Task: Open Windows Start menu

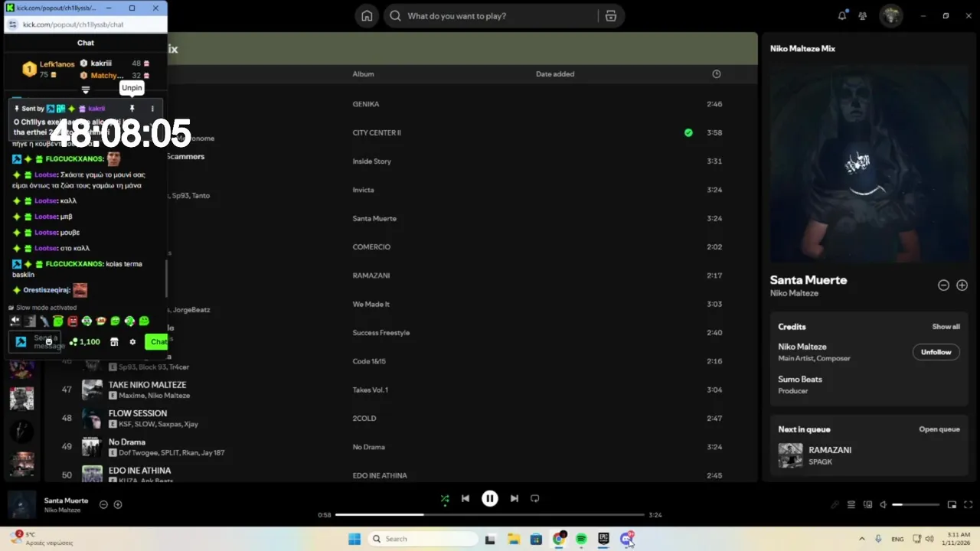Action: [x=354, y=539]
